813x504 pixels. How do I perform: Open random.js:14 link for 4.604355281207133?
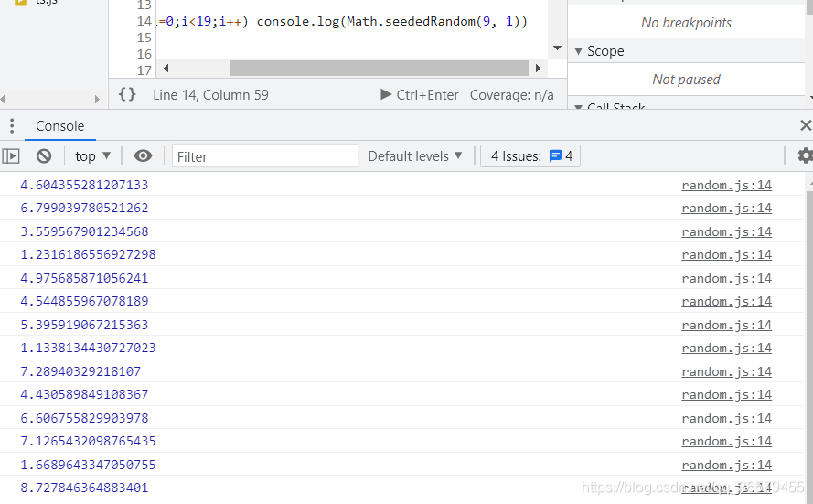tap(726, 185)
